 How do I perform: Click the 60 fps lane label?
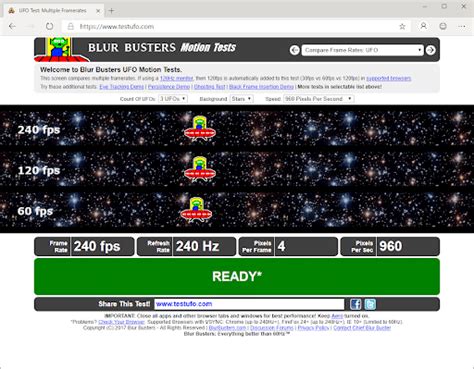[35, 211]
